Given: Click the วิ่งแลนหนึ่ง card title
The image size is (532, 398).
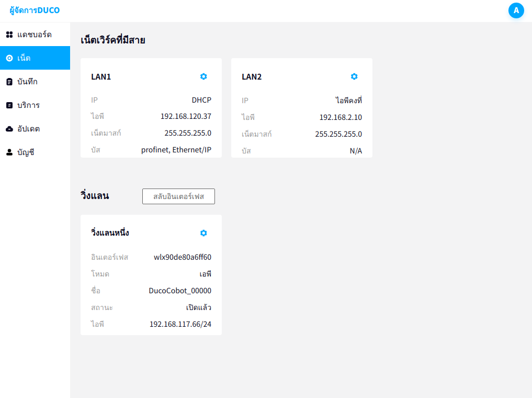Looking at the screenshot, I should pos(110,233).
